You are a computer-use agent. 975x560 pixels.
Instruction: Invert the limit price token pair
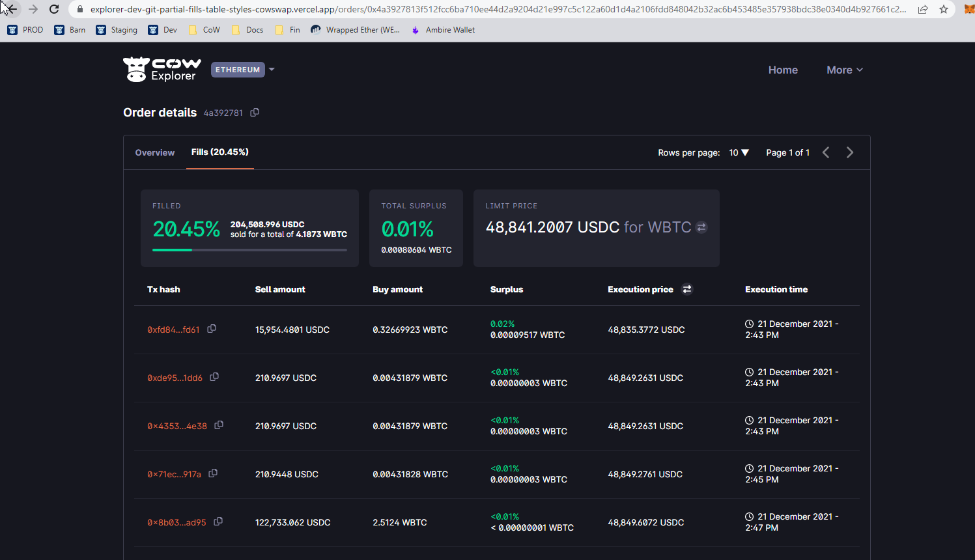click(701, 227)
